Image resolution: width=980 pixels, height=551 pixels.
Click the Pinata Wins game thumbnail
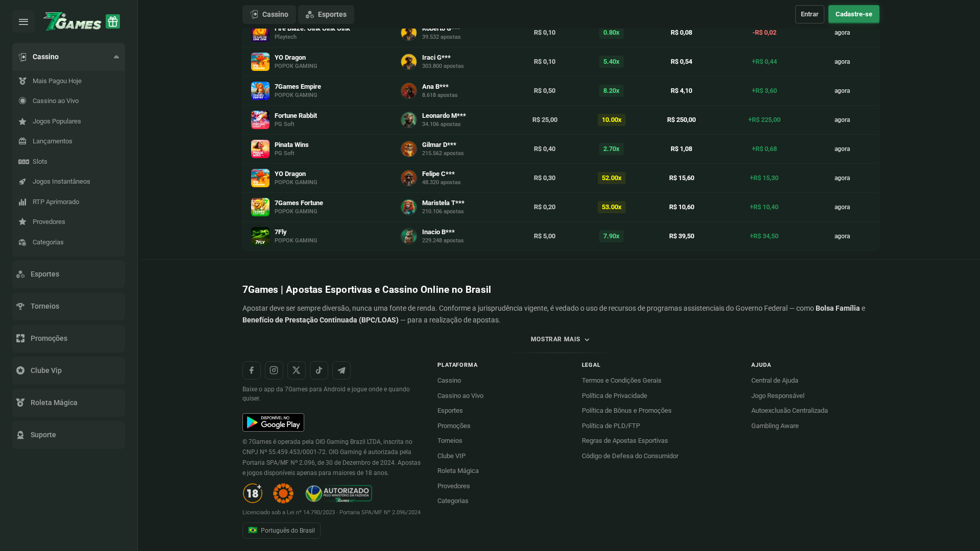(x=260, y=149)
